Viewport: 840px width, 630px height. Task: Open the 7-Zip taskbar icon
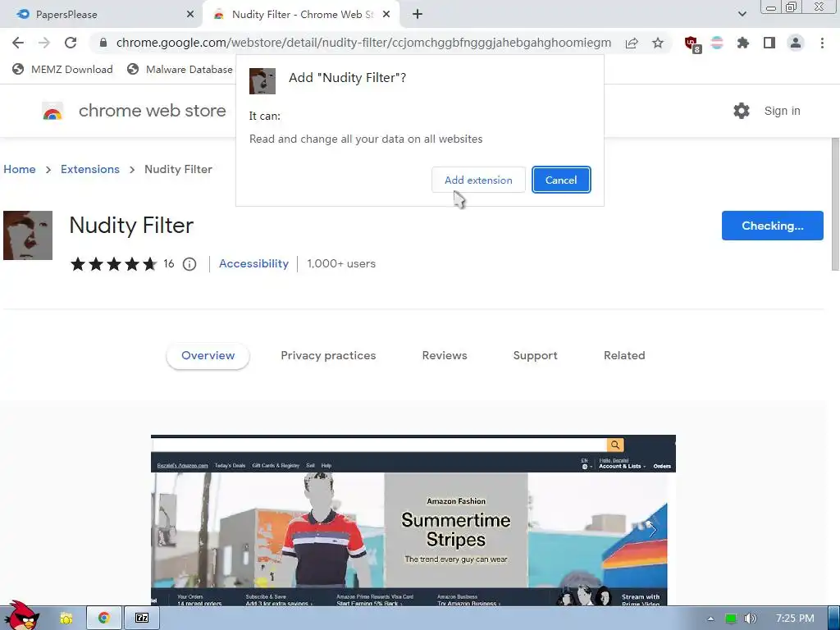click(x=142, y=619)
